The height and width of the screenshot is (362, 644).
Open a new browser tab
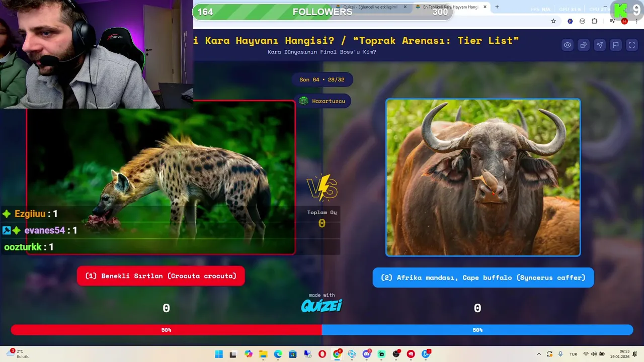[497, 7]
